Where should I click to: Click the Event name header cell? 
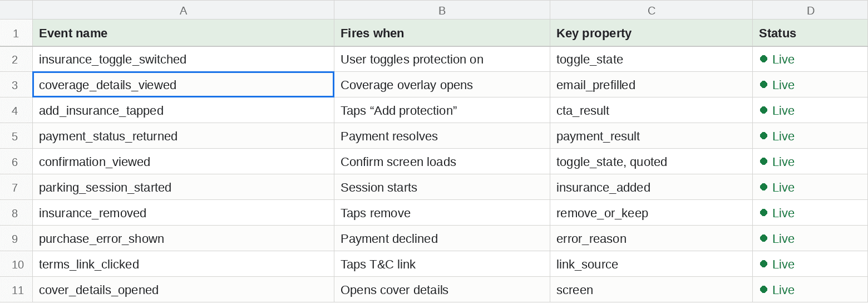183,33
